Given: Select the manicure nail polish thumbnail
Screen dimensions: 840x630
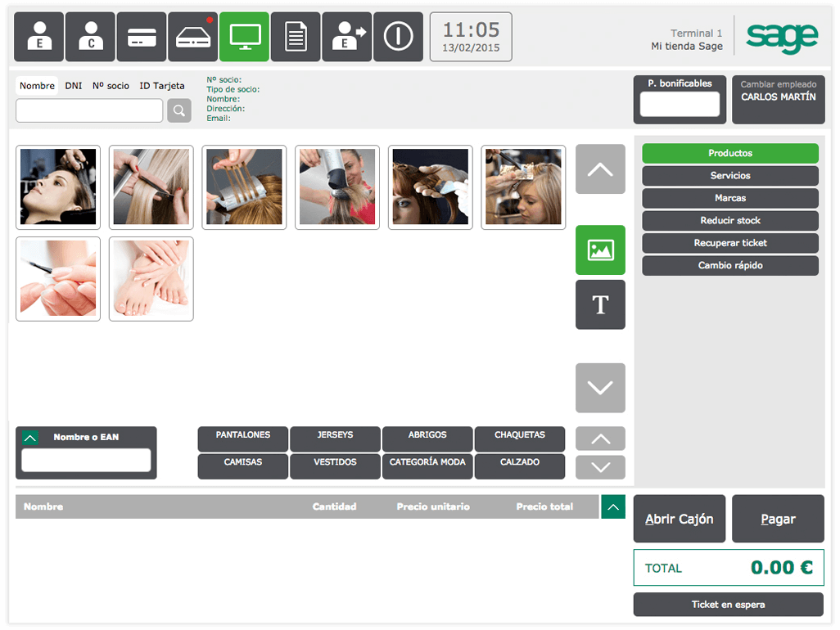Looking at the screenshot, I should [58, 278].
